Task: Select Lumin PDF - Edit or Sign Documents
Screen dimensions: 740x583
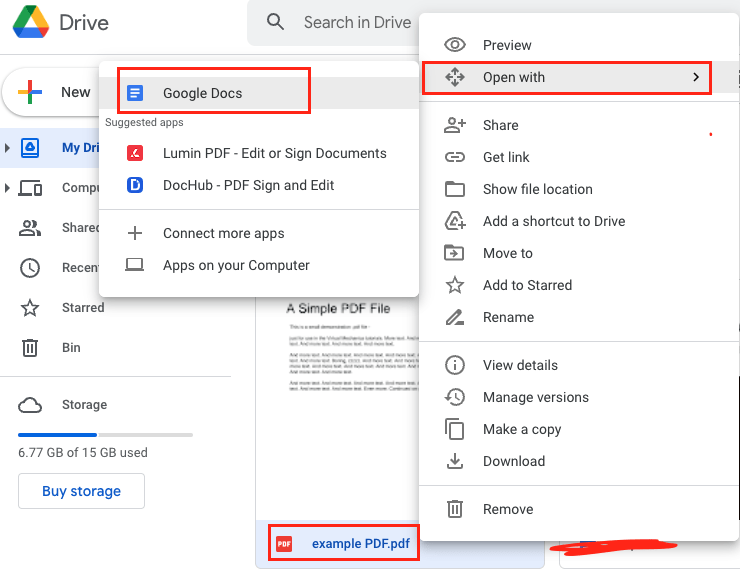Action: click(259, 153)
